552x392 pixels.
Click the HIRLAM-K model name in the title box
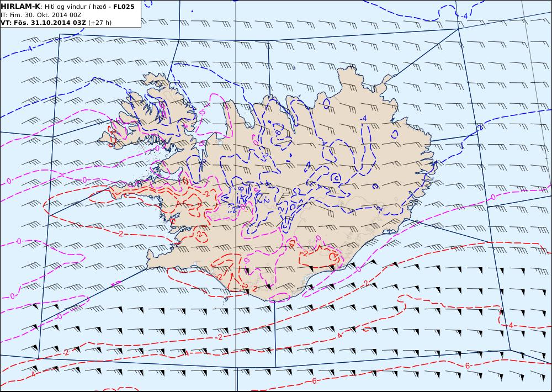click(20, 7)
